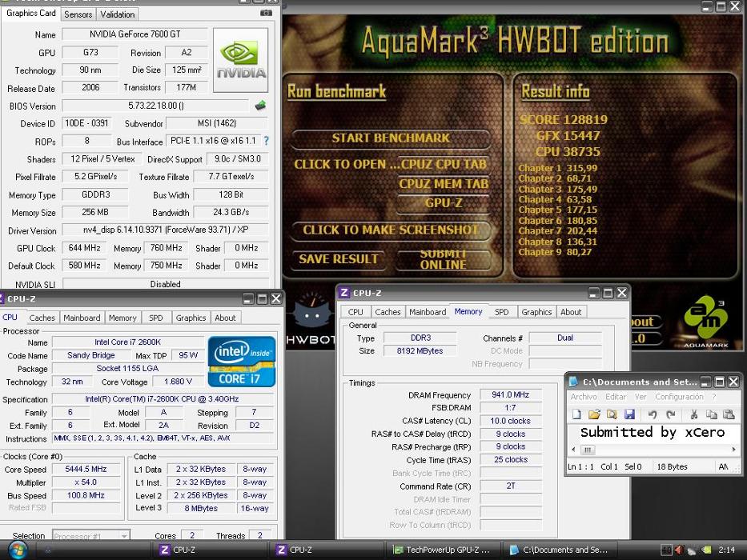
Task: Open Mainboard tab in the CPU-Z processor window
Action: tap(82, 318)
